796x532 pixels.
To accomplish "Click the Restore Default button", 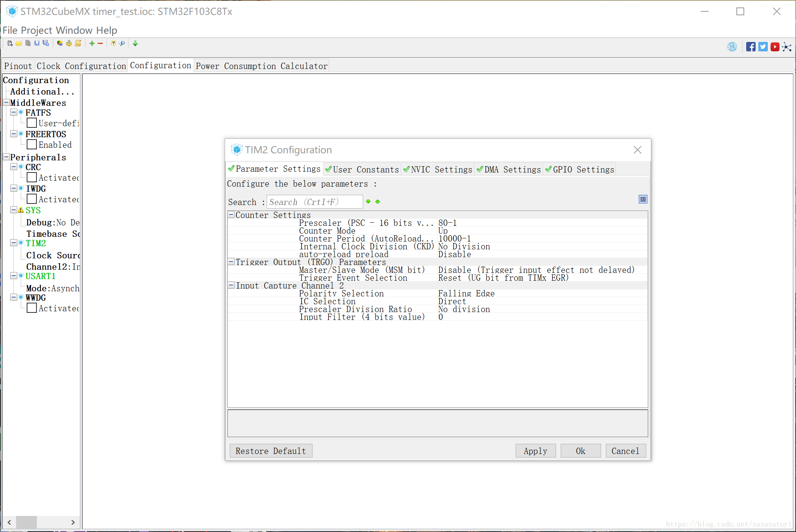I will 271,451.
